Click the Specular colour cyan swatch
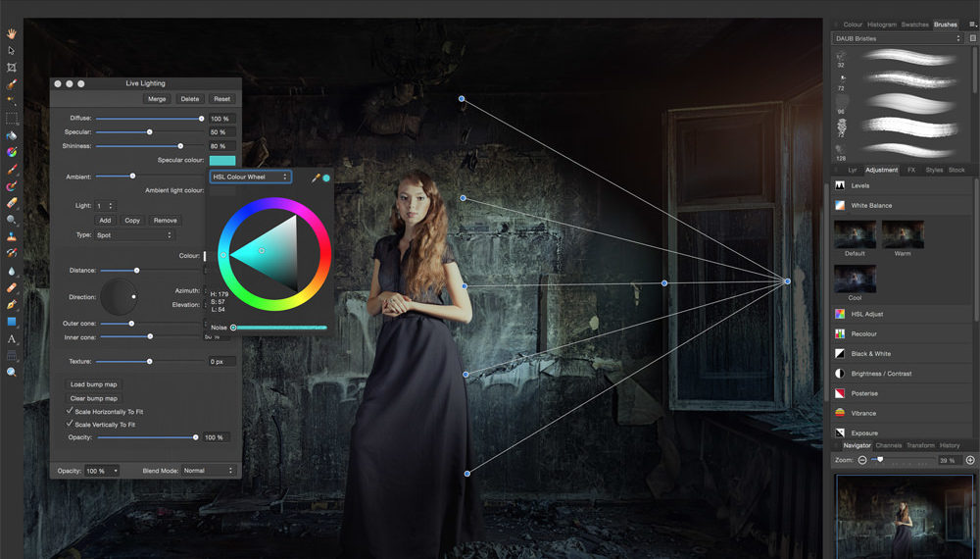Viewport: 980px width, 559px height. [222, 160]
